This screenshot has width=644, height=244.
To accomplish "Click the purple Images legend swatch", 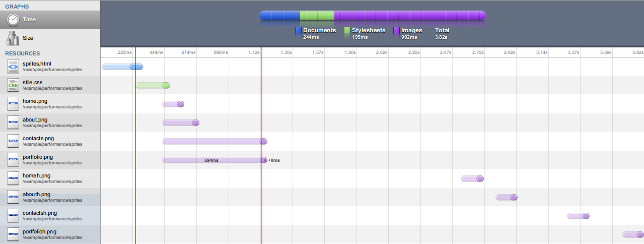I will 397,31.
